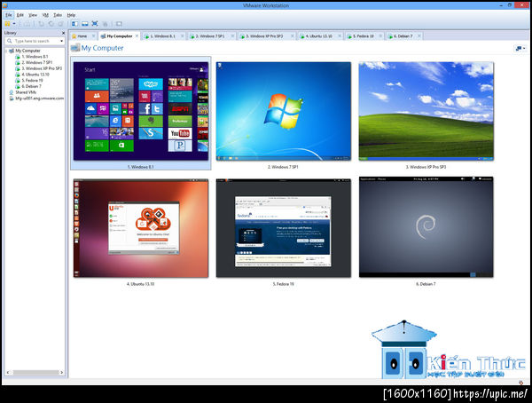The width and height of the screenshot is (532, 403).
Task: Click the thumbnail bar toolbar icon
Action: pyautogui.click(x=85, y=24)
